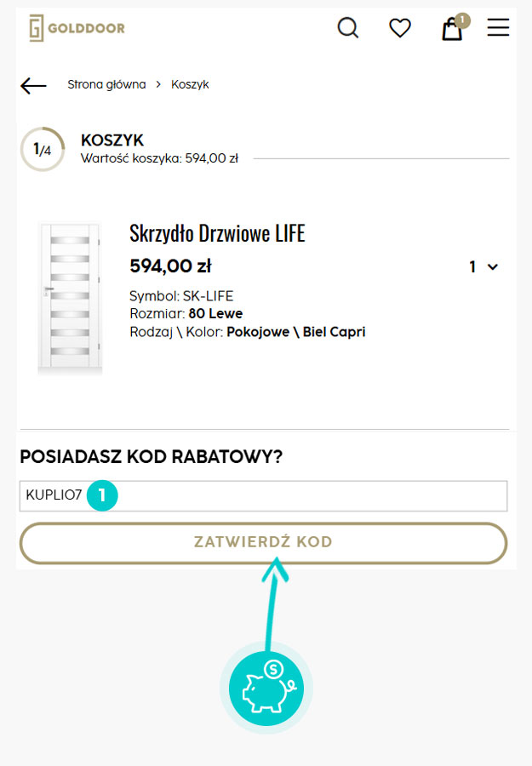Open the hamburger menu
532x766 pixels.
pyautogui.click(x=498, y=28)
